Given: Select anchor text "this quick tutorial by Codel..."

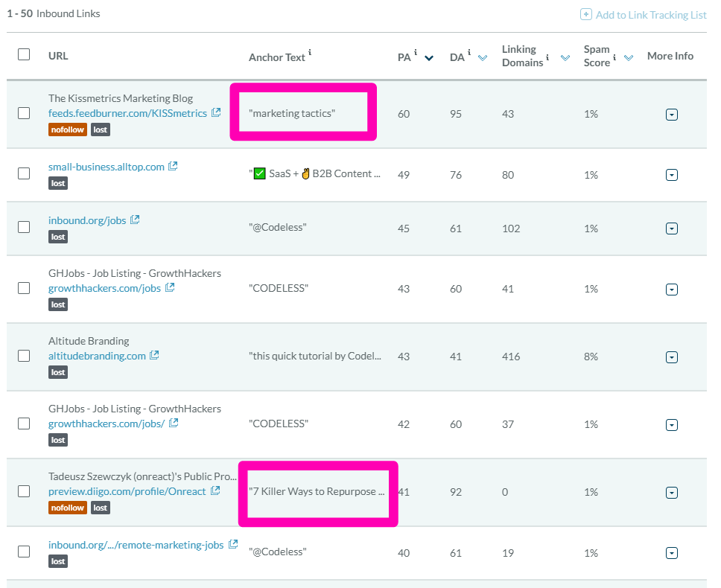Looking at the screenshot, I should 315,356.
